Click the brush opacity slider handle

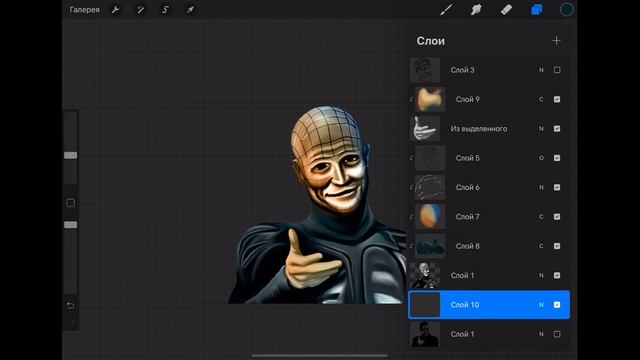(x=70, y=225)
